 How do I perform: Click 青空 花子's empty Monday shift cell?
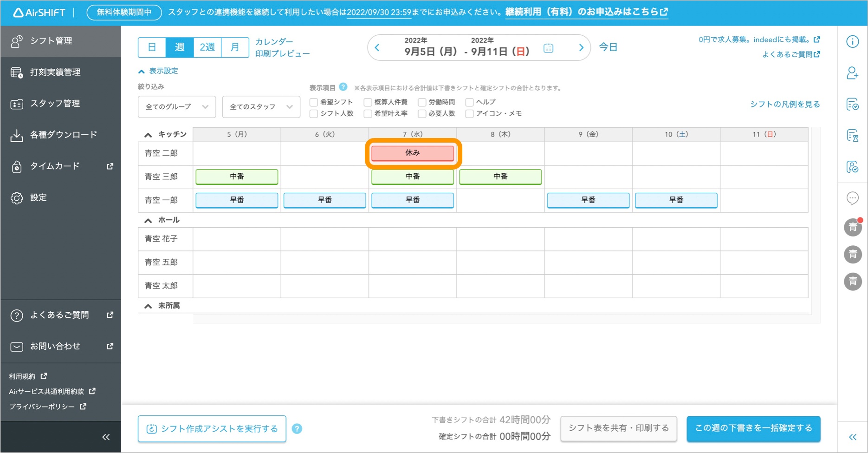[237, 239]
